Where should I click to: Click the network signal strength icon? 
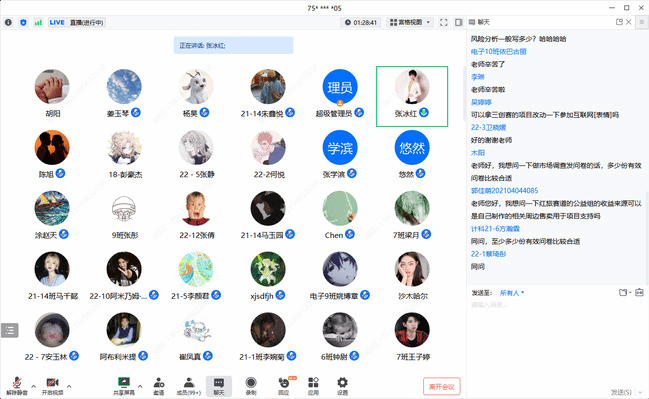(x=38, y=22)
